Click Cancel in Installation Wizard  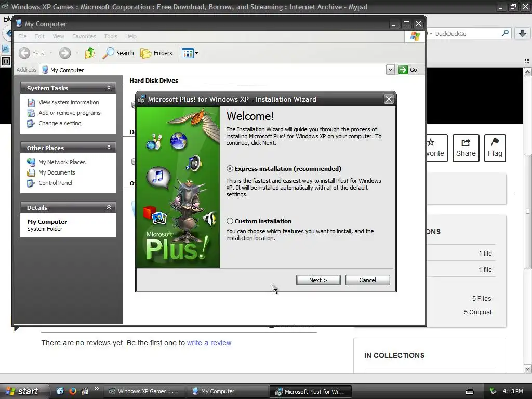(x=367, y=280)
